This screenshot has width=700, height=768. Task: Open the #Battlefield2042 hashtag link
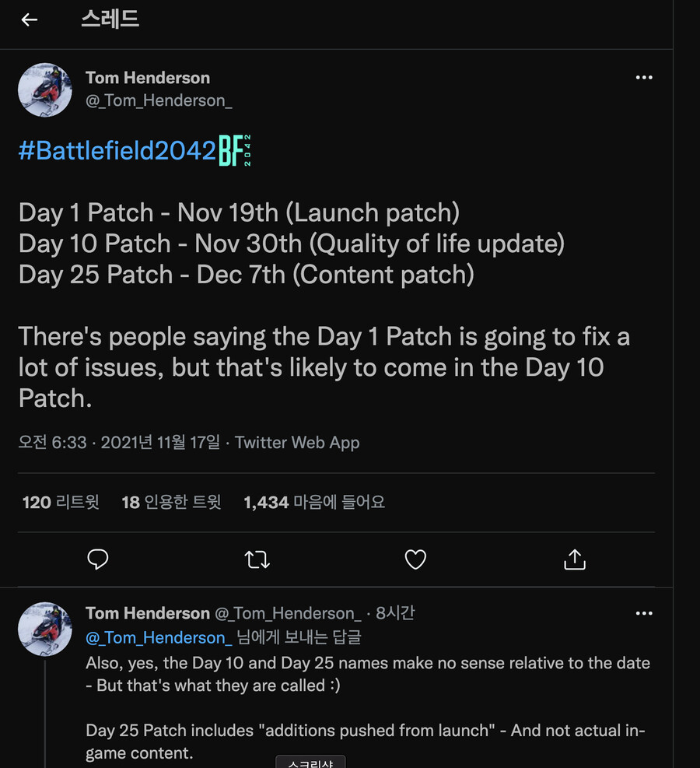pyautogui.click(x=117, y=151)
